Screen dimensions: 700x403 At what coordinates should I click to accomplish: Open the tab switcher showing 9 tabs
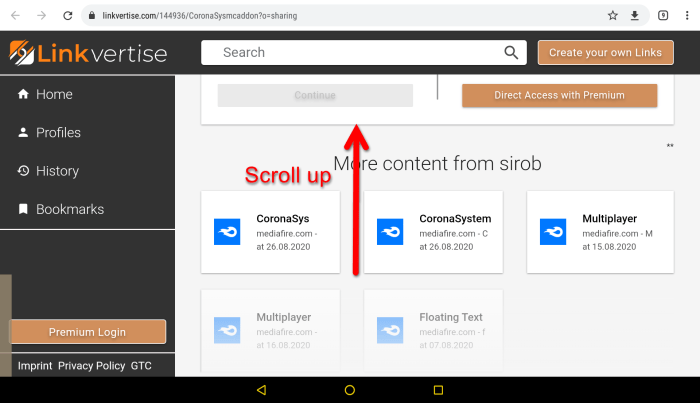click(663, 16)
